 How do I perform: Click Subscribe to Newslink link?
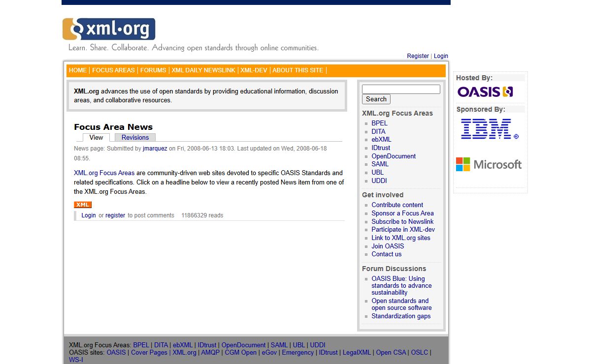[x=402, y=221]
